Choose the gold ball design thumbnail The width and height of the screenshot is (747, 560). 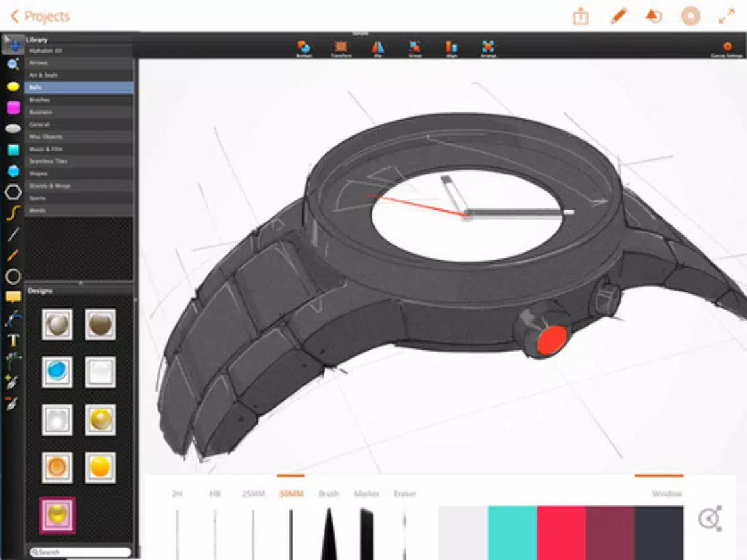pos(101,419)
